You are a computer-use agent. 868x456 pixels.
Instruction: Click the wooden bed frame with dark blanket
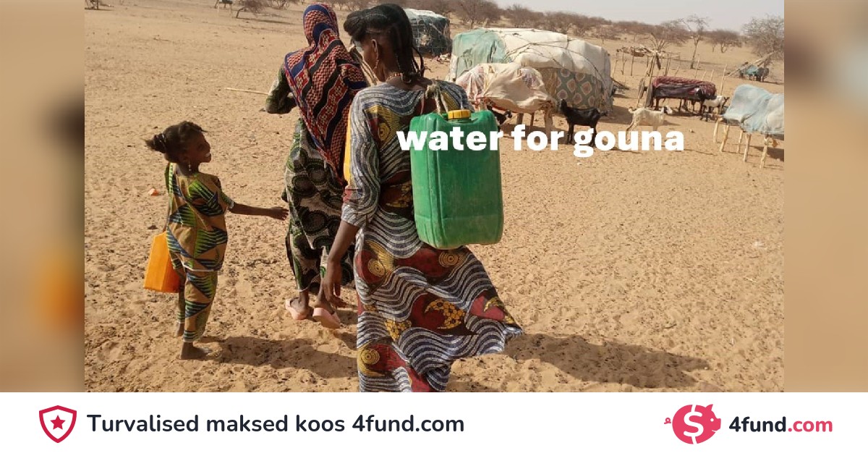[x=680, y=93]
